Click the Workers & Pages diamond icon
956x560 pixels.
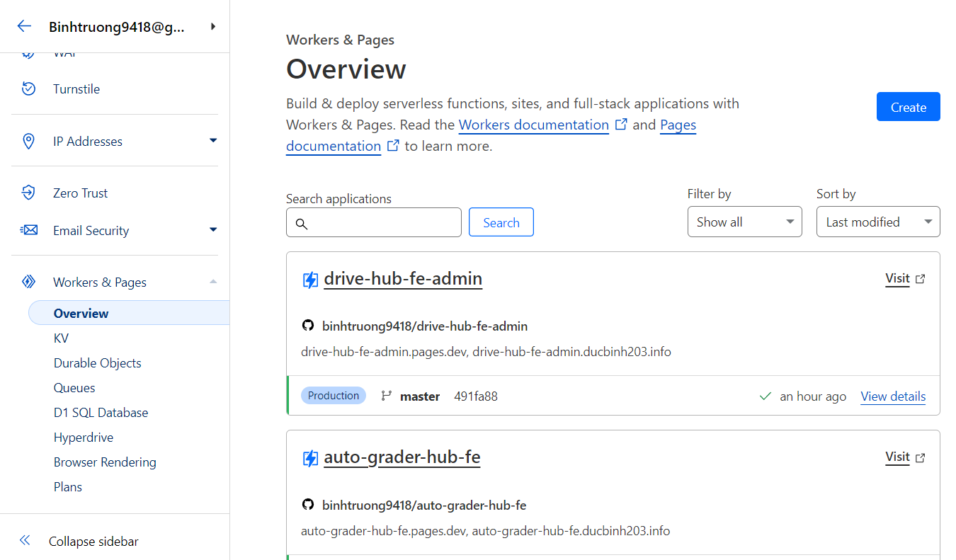[x=28, y=282]
